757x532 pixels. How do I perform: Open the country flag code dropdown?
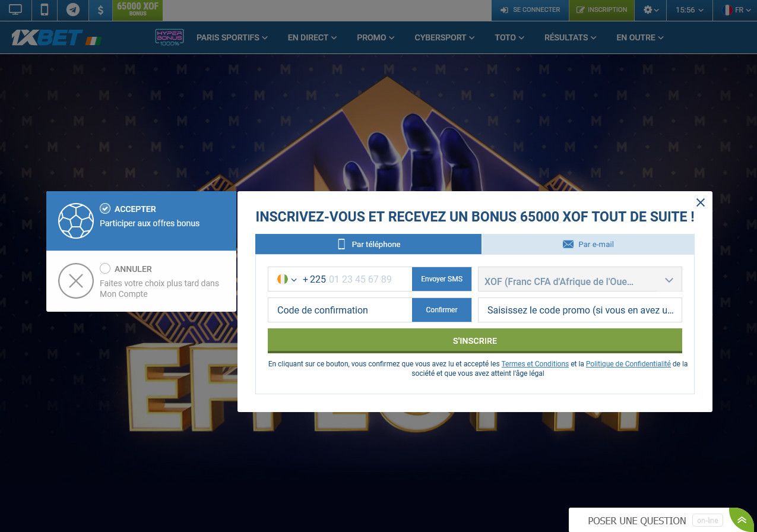[287, 279]
